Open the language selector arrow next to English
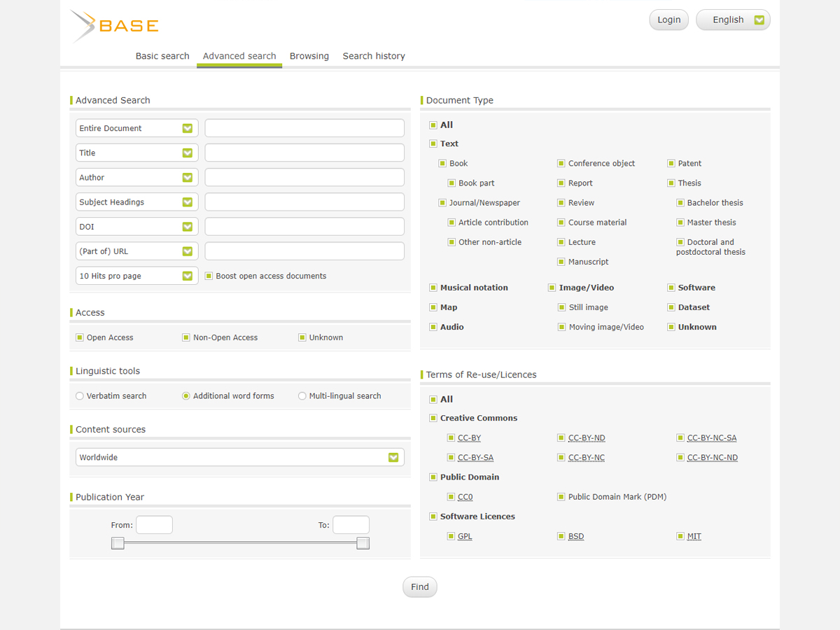840x630 pixels. coord(759,20)
